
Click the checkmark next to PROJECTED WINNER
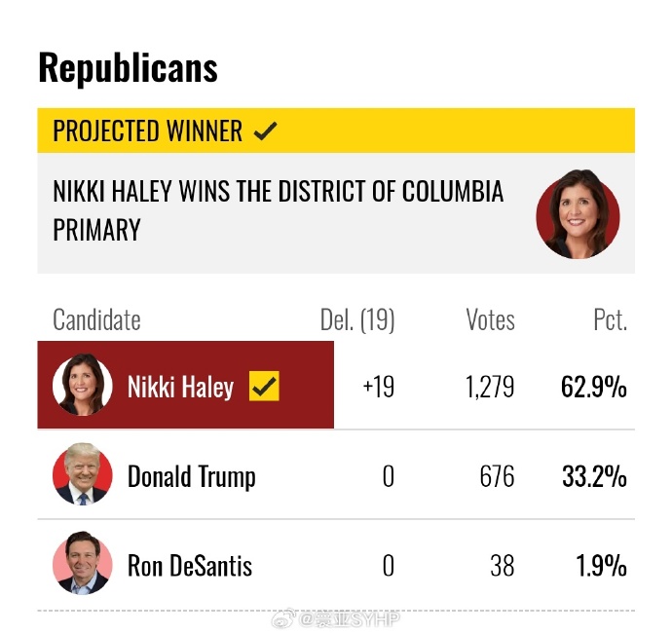pos(265,131)
